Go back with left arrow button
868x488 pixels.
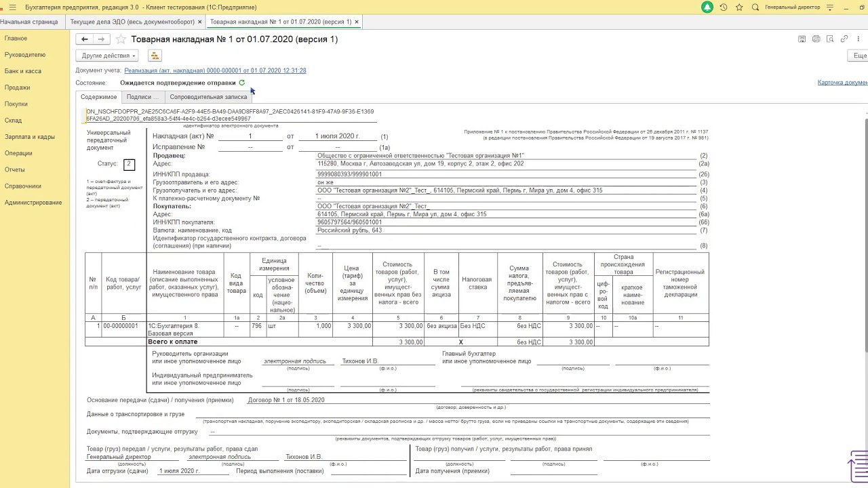coord(85,39)
